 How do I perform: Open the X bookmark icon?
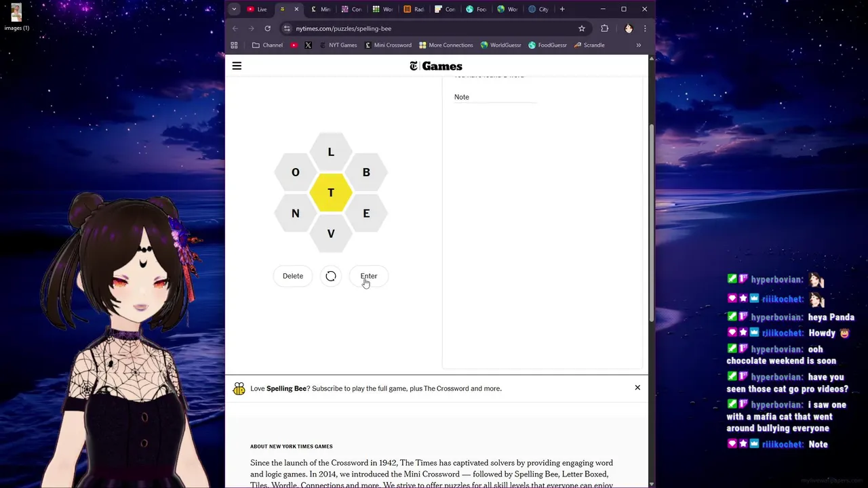309,45
